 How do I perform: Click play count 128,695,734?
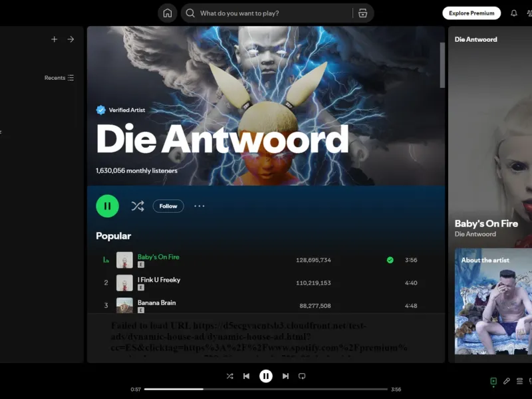point(313,260)
